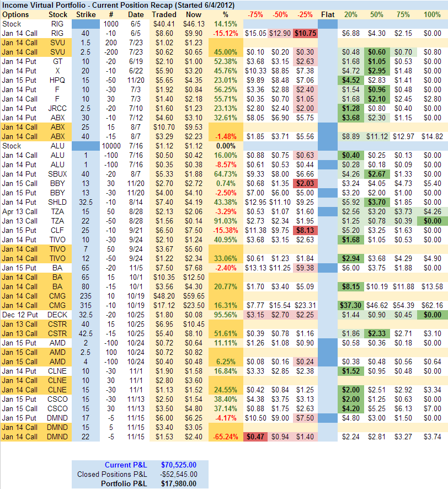Click the Traded column header
This screenshot has width=448, height=489.
click(164, 14)
